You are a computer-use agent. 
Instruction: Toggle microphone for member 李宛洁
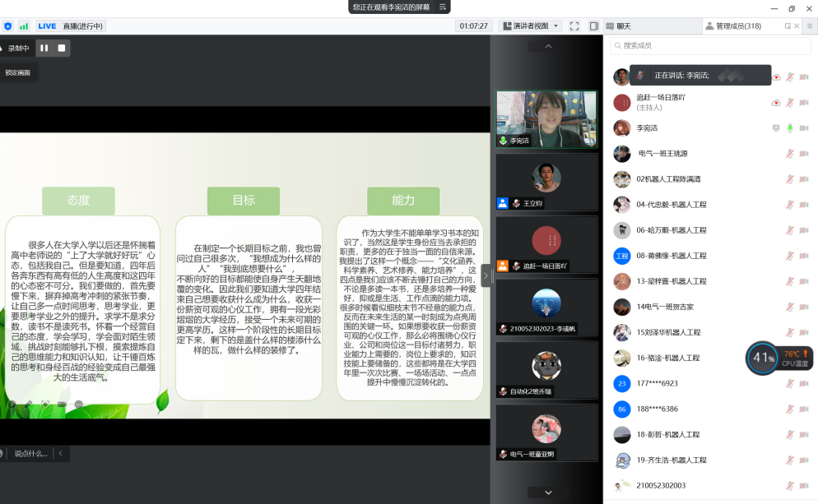pyautogui.click(x=789, y=128)
